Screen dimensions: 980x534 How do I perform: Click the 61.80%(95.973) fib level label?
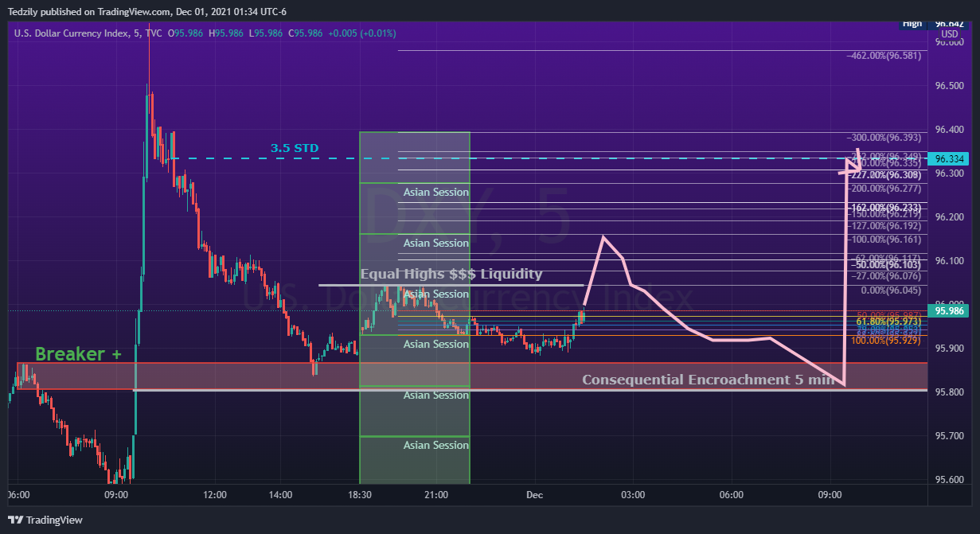coord(888,321)
